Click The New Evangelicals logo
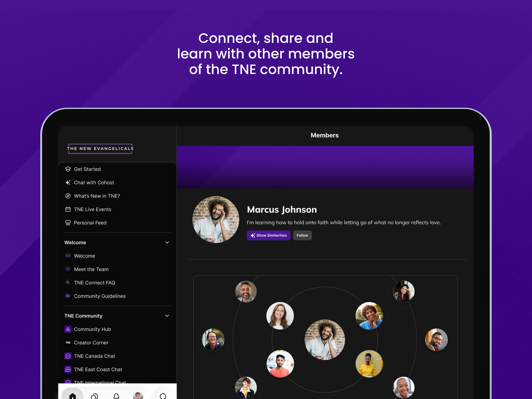 pos(100,149)
